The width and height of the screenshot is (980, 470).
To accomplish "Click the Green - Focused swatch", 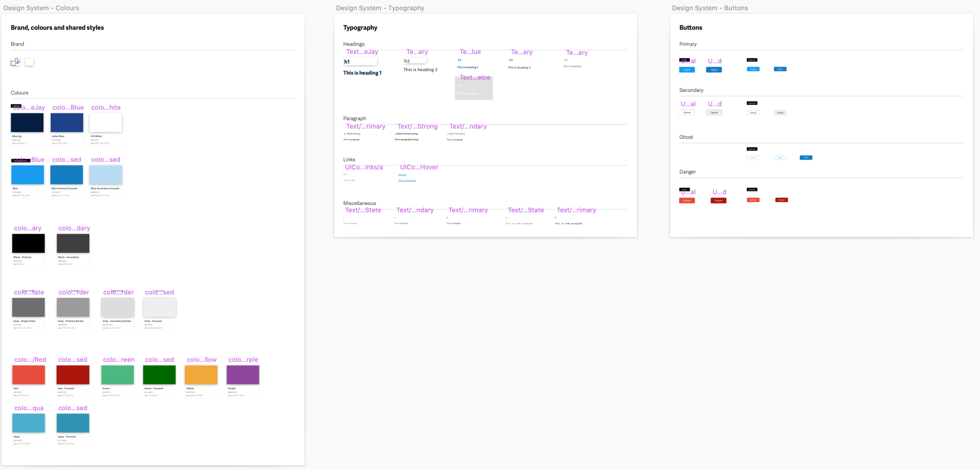I will [x=159, y=375].
